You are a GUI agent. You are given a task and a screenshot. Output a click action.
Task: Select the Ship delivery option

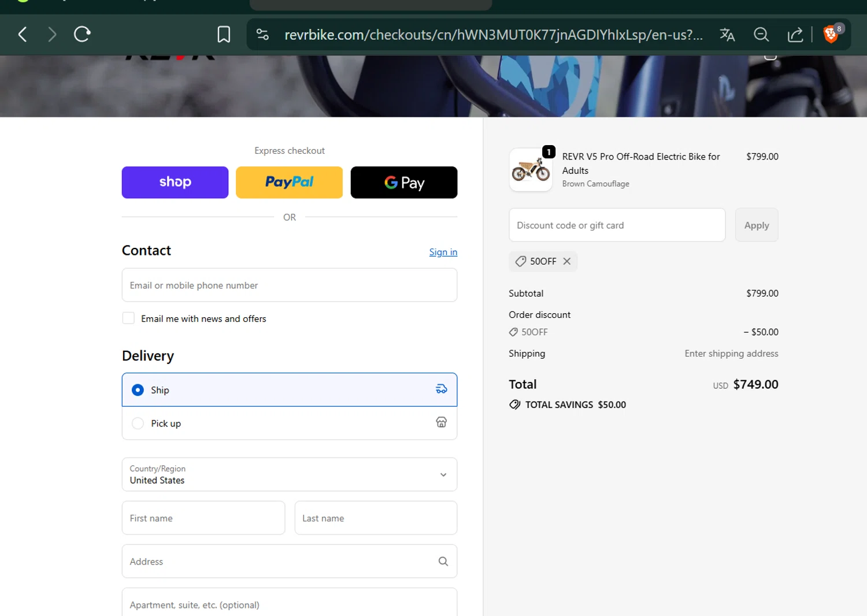pyautogui.click(x=290, y=390)
